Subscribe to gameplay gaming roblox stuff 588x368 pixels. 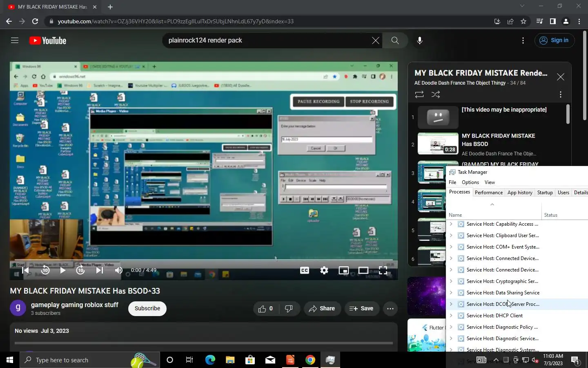click(x=147, y=309)
